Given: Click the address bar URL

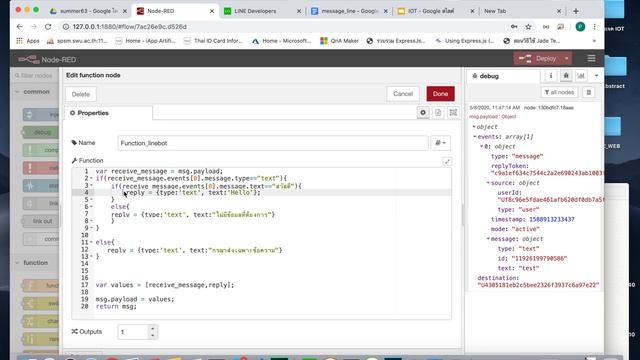Looking at the screenshot, I should pyautogui.click(x=129, y=27).
